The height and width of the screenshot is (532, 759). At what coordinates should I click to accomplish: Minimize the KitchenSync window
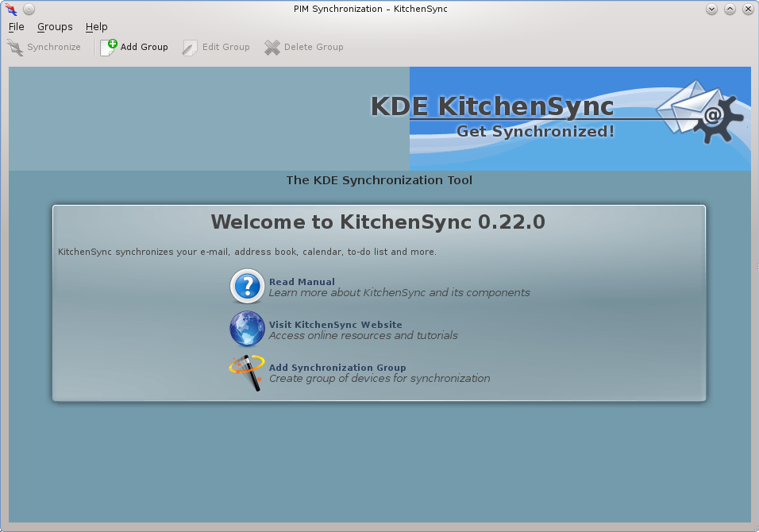coord(711,10)
